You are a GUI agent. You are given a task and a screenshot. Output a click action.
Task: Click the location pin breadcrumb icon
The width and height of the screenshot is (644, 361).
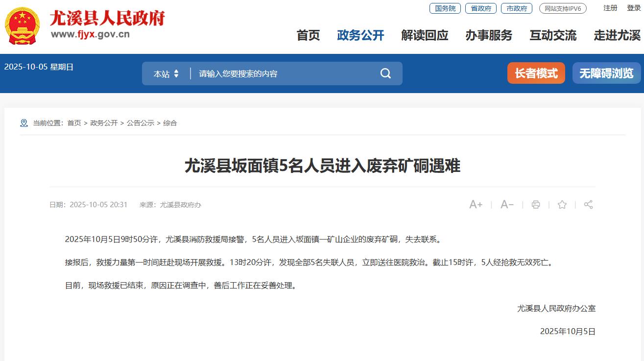click(24, 123)
